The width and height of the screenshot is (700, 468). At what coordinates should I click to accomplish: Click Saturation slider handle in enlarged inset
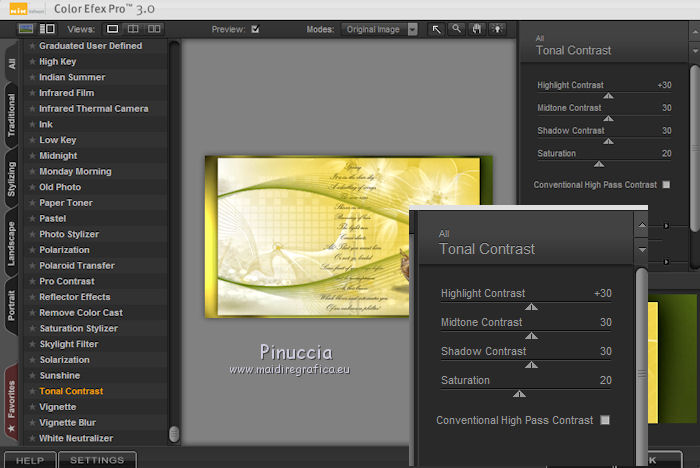[x=519, y=394]
